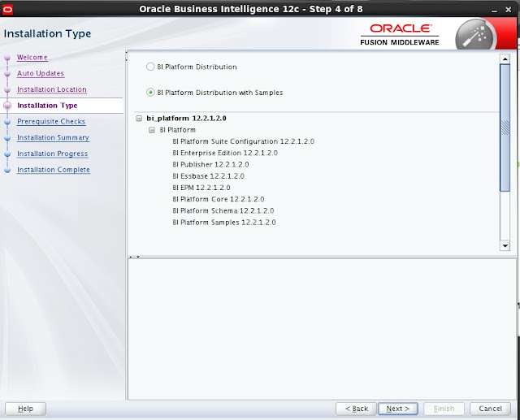The width and height of the screenshot is (520, 420).
Task: Select BI EPM 12.2.1.2.0 item
Action: coord(201,188)
